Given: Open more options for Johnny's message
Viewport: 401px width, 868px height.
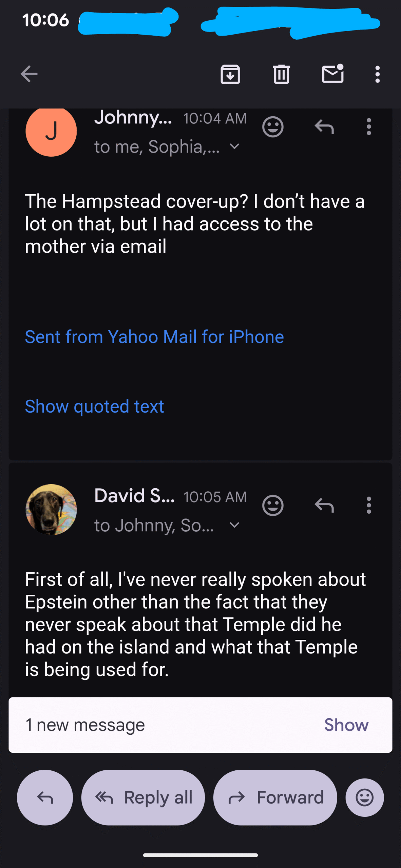Looking at the screenshot, I should (x=369, y=127).
